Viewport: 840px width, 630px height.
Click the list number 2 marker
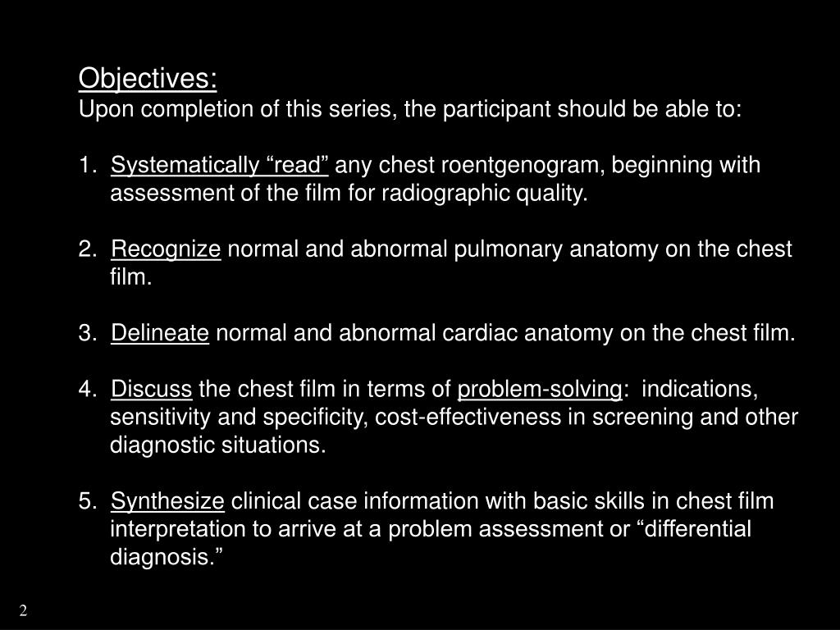point(87,249)
